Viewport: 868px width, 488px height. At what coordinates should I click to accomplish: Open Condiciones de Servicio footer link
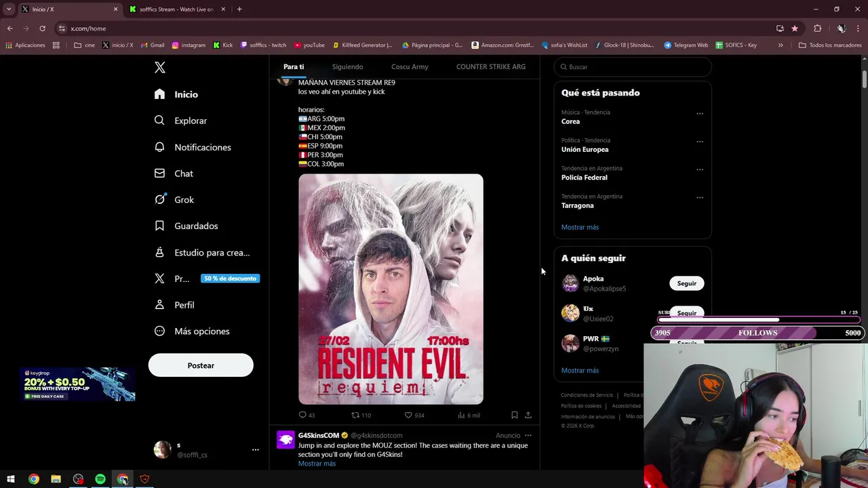tap(587, 395)
